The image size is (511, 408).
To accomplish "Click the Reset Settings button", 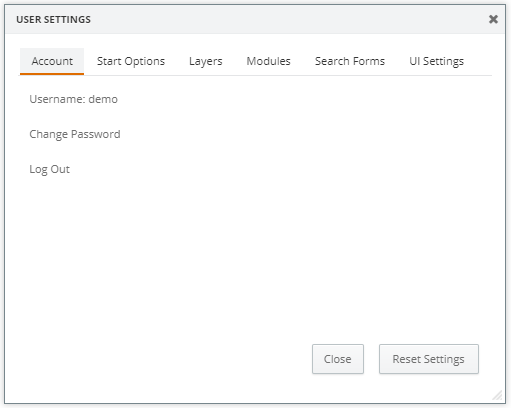I will (429, 359).
